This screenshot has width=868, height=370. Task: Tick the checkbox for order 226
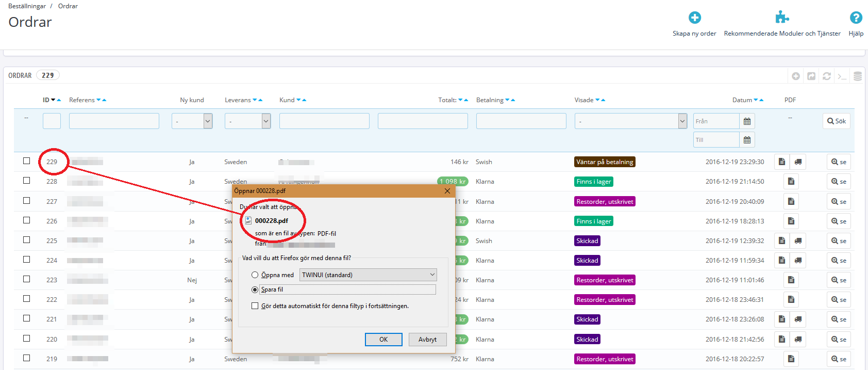coord(26,220)
